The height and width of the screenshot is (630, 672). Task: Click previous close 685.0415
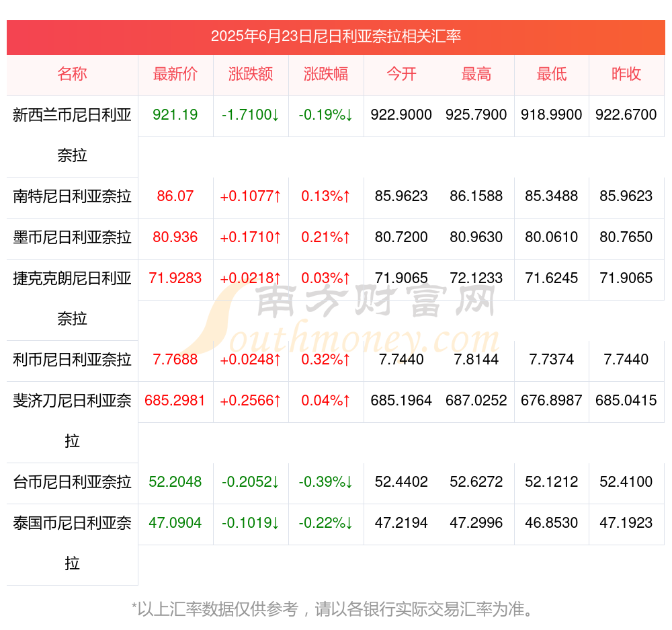tap(626, 401)
